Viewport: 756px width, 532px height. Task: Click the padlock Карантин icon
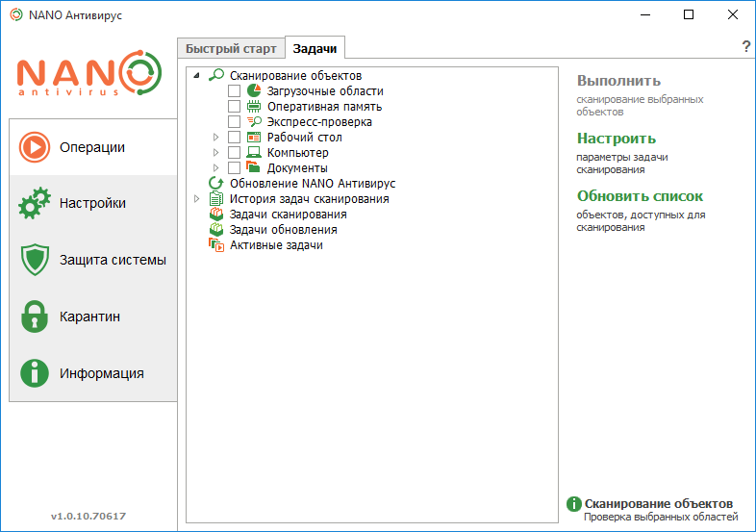point(35,317)
